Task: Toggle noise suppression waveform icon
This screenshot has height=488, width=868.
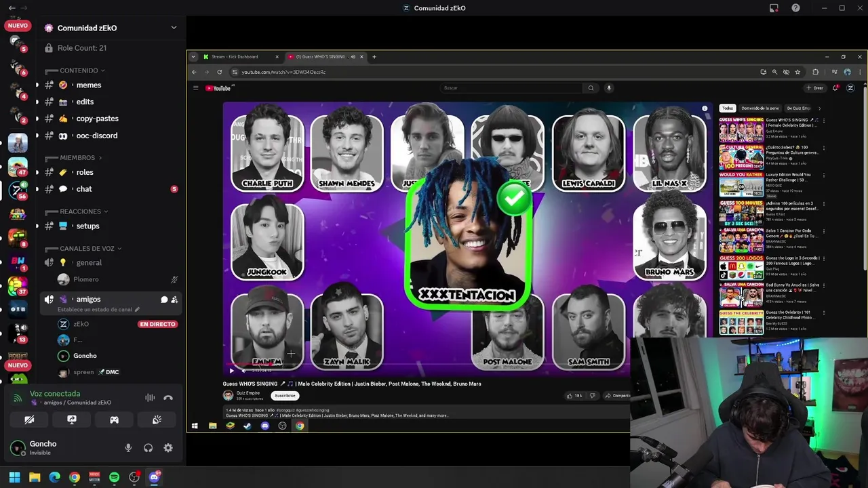Action: pos(150,398)
